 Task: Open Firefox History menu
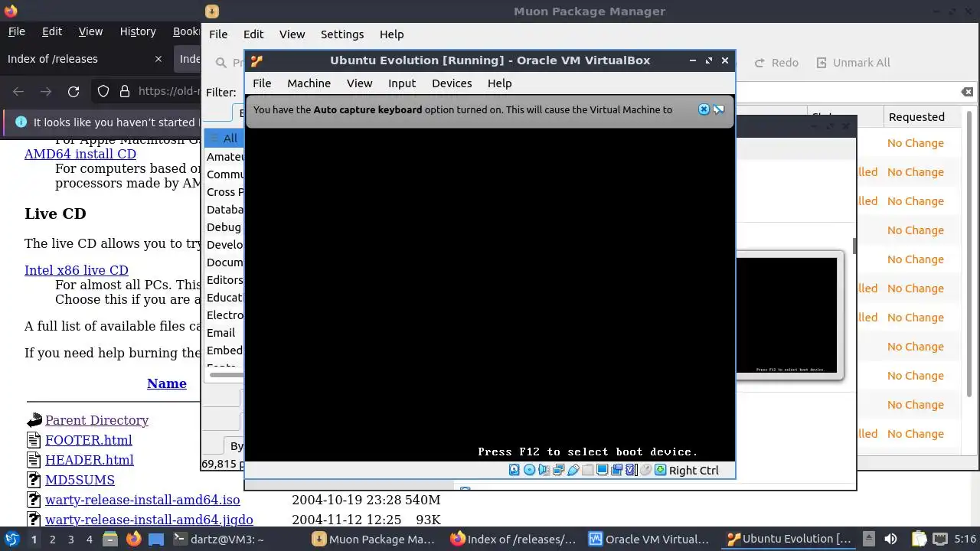[x=138, y=31]
